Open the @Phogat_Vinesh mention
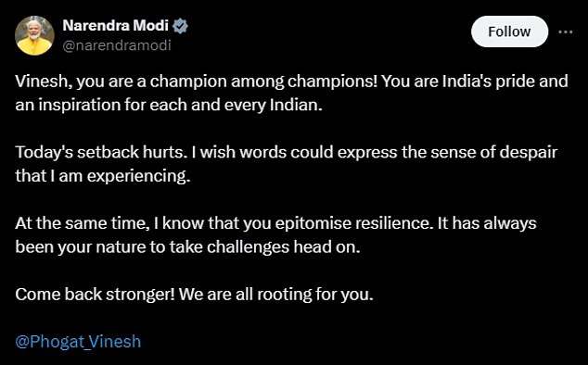The height and width of the screenshot is (365, 588). coord(78,342)
